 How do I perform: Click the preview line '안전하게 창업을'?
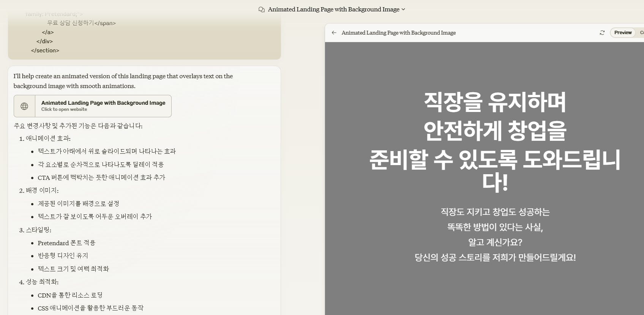coord(495,130)
